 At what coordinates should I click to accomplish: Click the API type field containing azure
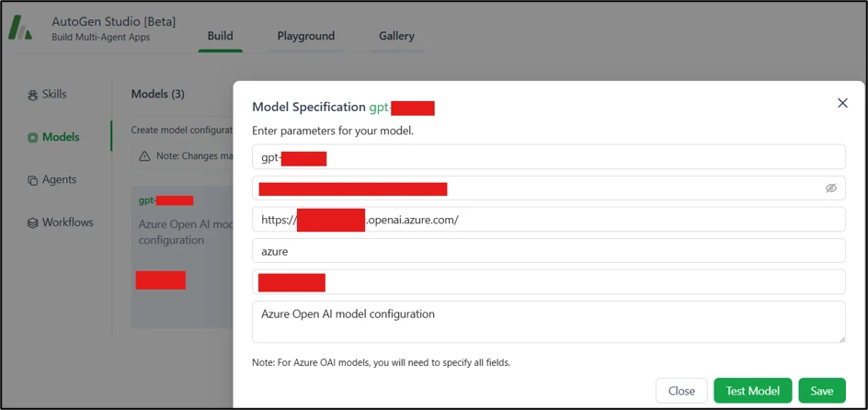549,251
